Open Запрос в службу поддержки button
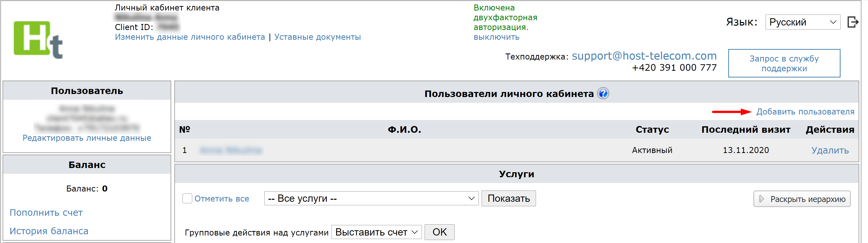 point(784,63)
